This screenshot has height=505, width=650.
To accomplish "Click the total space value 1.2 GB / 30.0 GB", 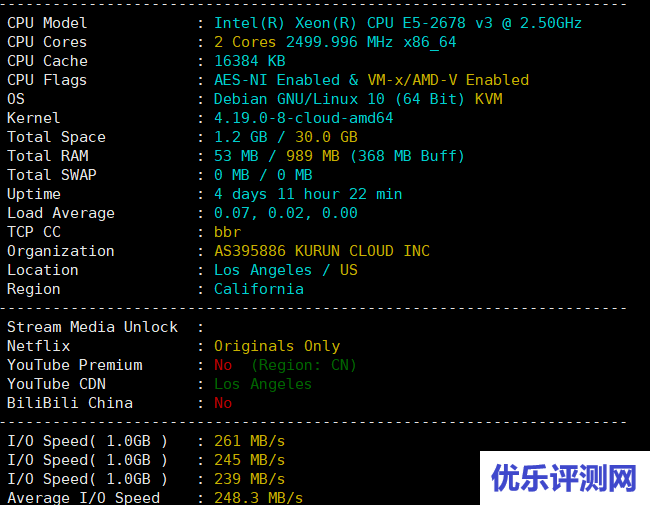I will (x=286, y=137).
